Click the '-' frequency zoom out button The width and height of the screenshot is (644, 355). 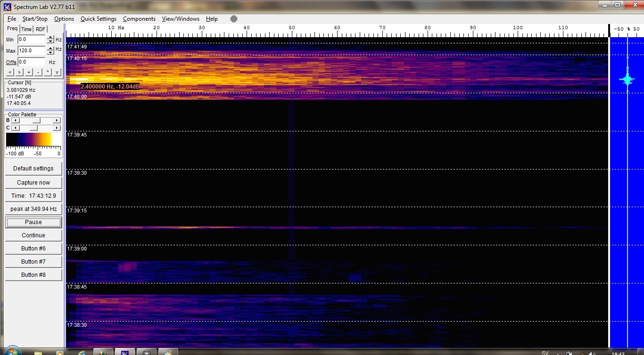[38, 72]
